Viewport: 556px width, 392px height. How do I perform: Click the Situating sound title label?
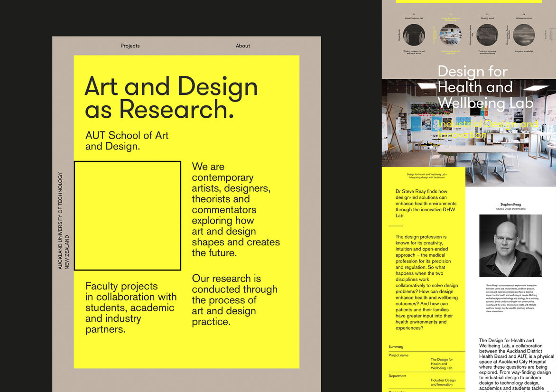[487, 19]
